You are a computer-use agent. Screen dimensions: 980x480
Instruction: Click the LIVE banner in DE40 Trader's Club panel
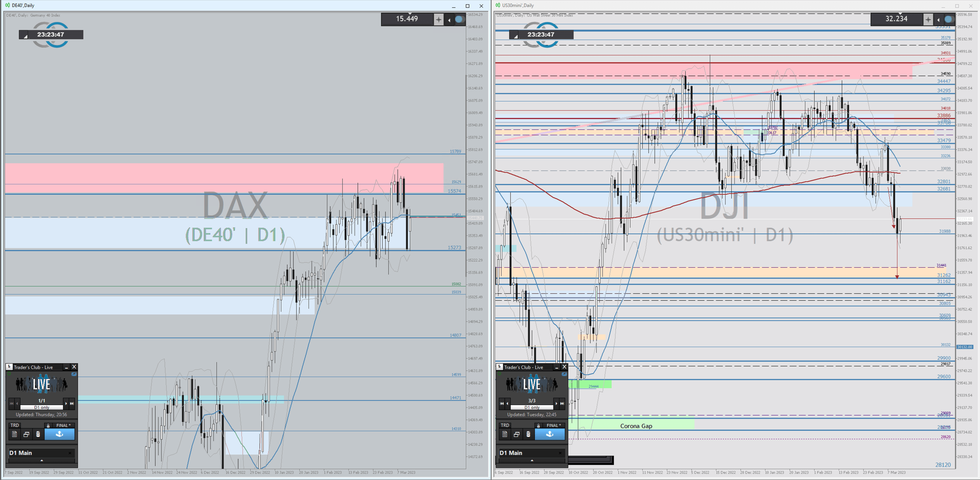pyautogui.click(x=41, y=384)
